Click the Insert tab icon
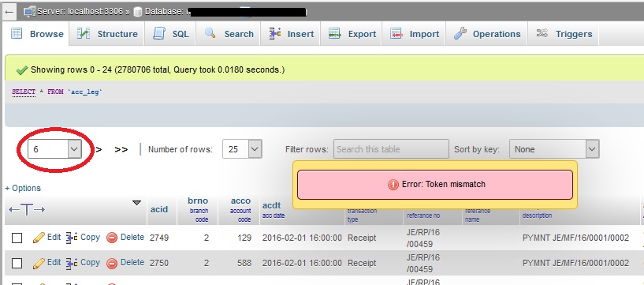This screenshot has width=644, height=285. pyautogui.click(x=275, y=33)
